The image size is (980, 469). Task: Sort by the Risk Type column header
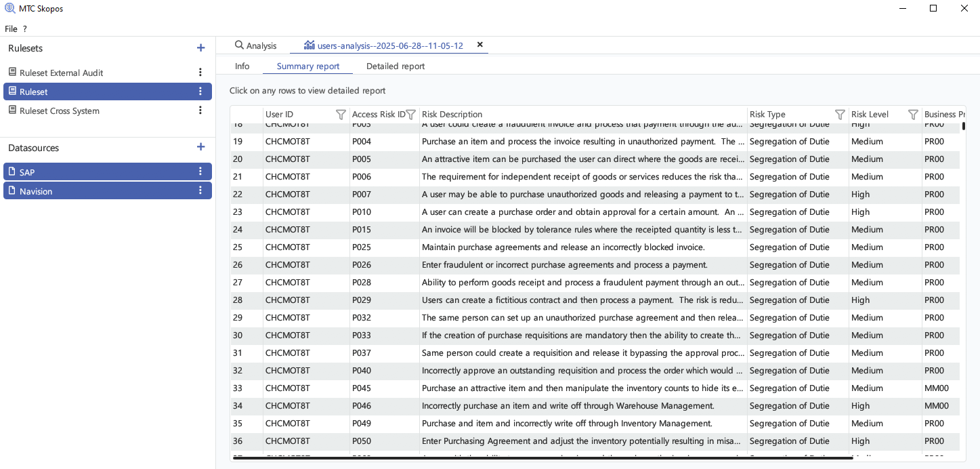pyautogui.click(x=767, y=115)
